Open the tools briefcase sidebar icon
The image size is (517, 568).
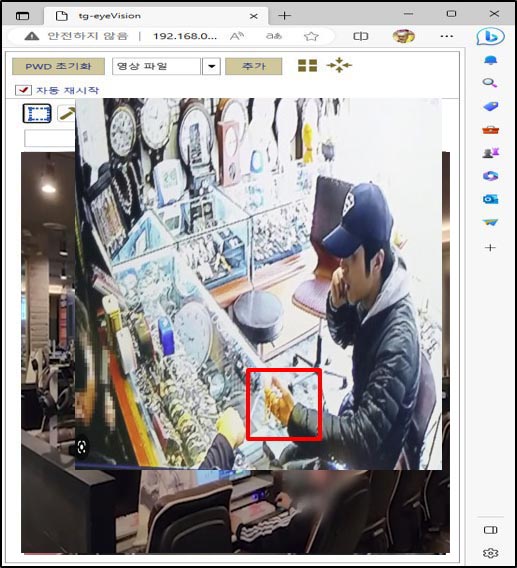(491, 130)
